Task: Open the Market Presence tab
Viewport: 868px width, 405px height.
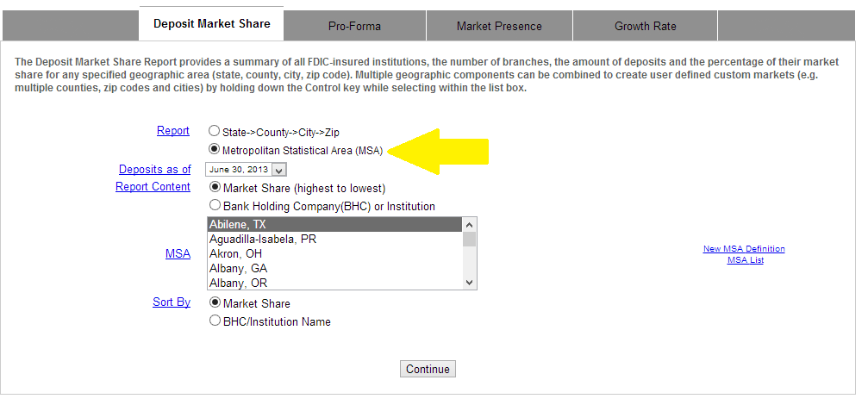Action: point(499,26)
